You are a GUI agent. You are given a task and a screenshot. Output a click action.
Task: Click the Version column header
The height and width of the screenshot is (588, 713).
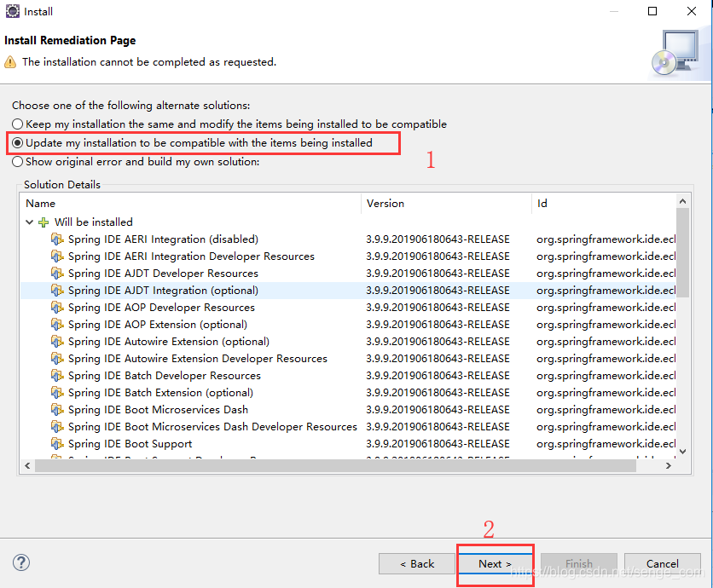(447, 203)
